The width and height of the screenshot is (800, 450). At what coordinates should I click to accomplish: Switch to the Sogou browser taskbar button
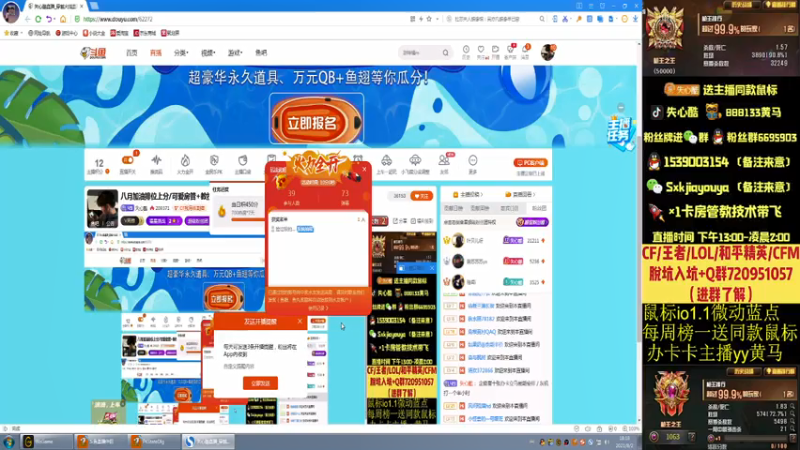[209, 441]
